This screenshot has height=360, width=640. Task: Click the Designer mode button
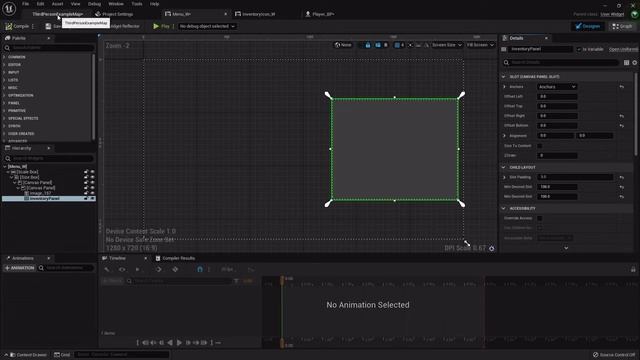pyautogui.click(x=588, y=26)
